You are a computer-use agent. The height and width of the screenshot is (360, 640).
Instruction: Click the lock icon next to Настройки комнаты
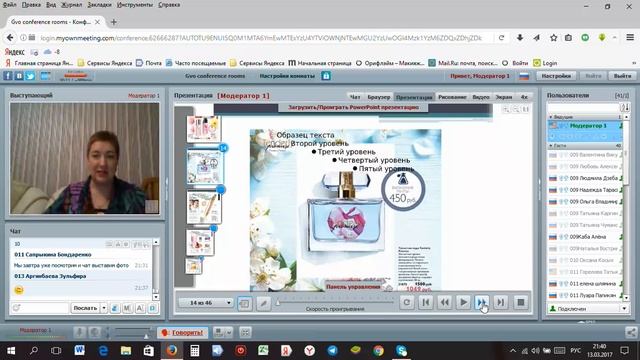[326, 76]
